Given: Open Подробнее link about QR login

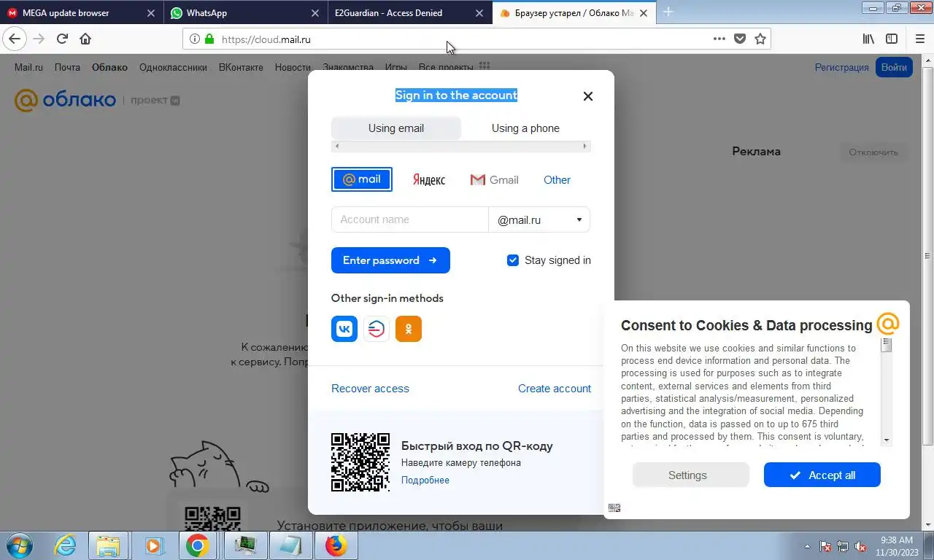Looking at the screenshot, I should coord(425,480).
